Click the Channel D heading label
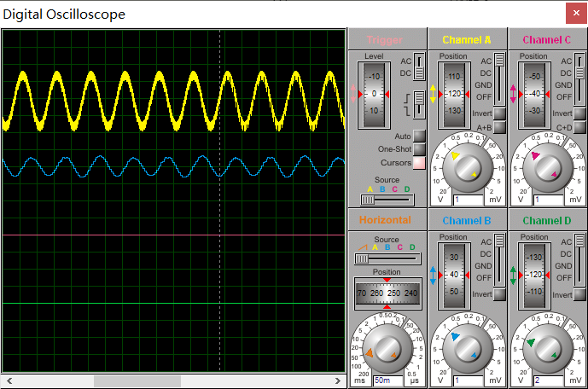This screenshot has height=389, width=588. pos(547,221)
